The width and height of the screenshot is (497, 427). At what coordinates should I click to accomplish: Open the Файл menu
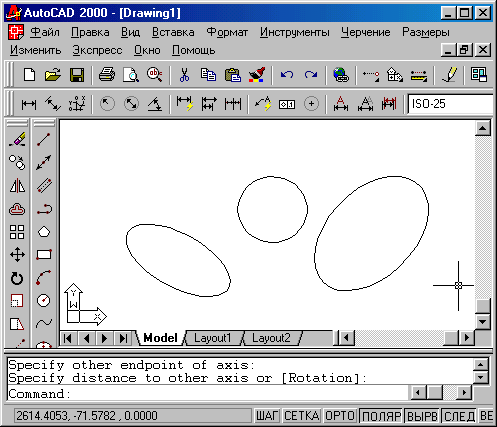click(45, 32)
